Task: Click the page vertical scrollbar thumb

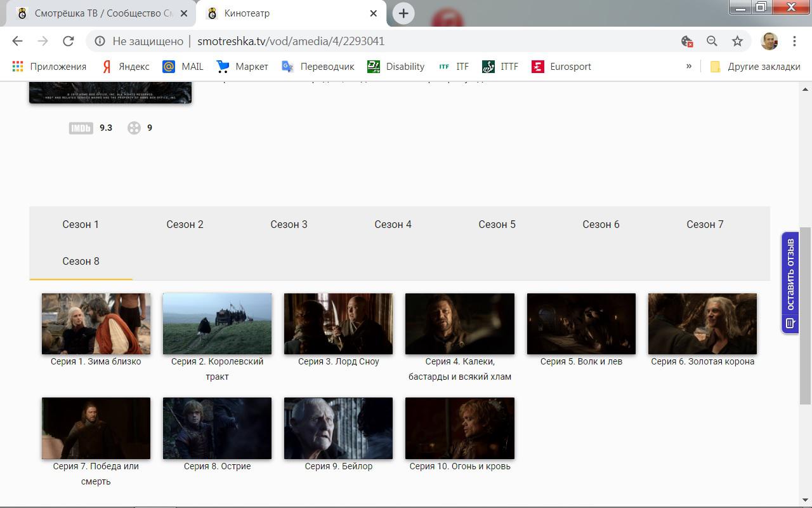Action: pyautogui.click(x=805, y=315)
